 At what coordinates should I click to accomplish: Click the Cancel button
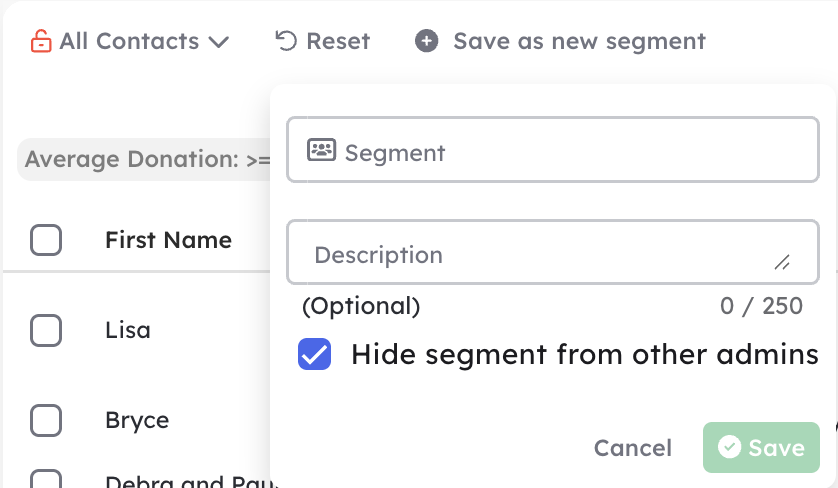click(633, 448)
